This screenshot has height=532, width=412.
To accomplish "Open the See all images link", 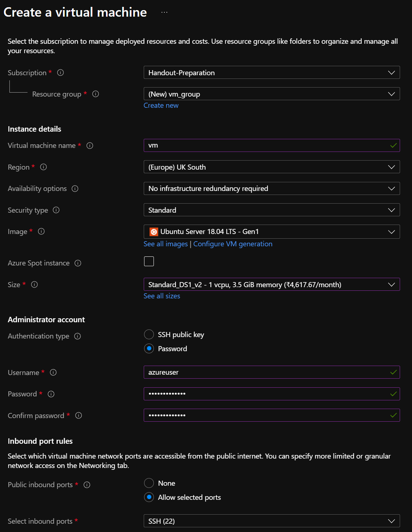I will pyautogui.click(x=166, y=244).
